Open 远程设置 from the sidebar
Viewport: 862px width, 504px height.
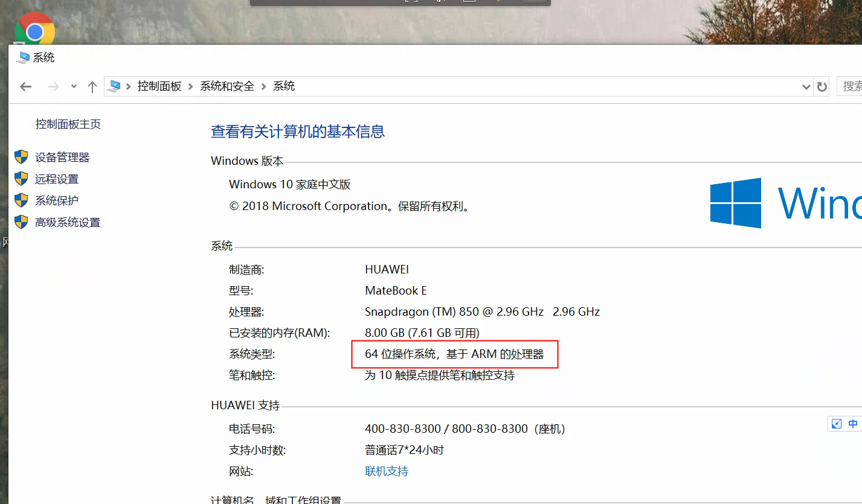57,179
